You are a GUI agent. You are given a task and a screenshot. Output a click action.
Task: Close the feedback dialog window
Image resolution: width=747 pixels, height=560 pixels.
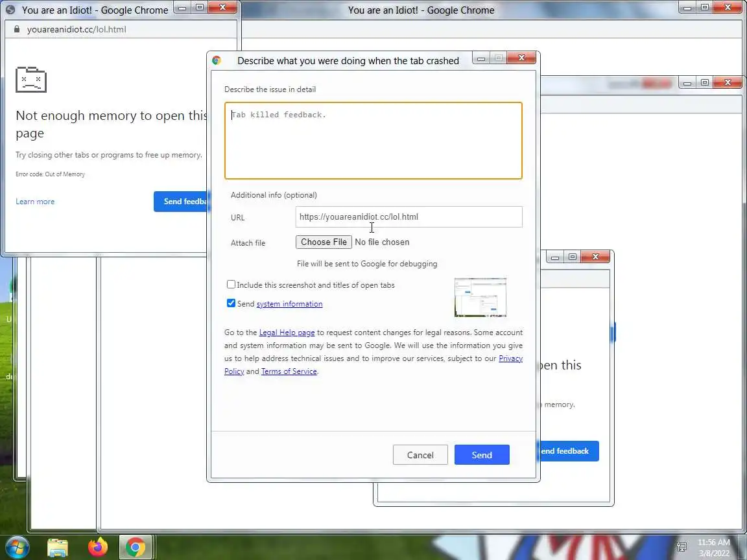tap(521, 58)
